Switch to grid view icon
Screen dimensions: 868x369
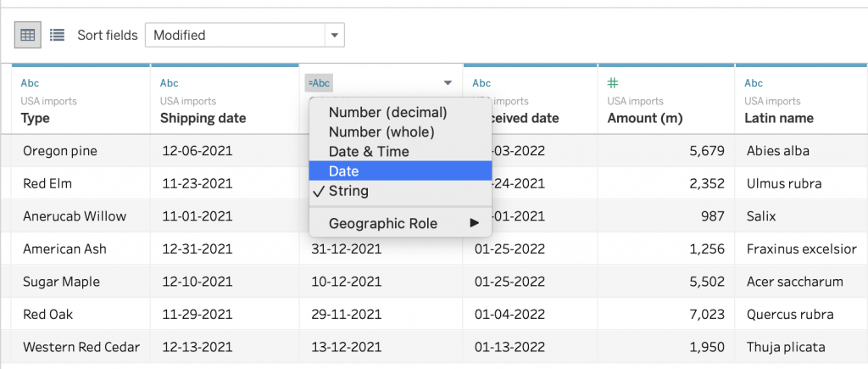(x=28, y=35)
